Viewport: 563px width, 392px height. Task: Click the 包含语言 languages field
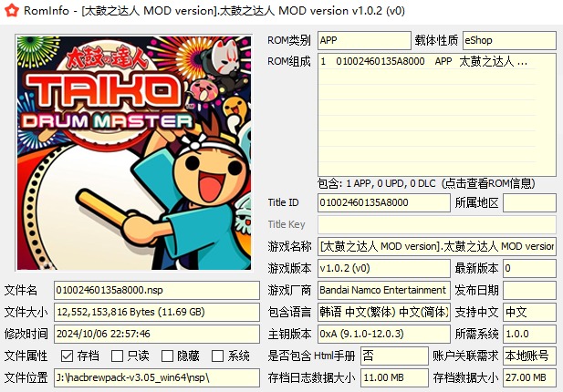point(384,312)
